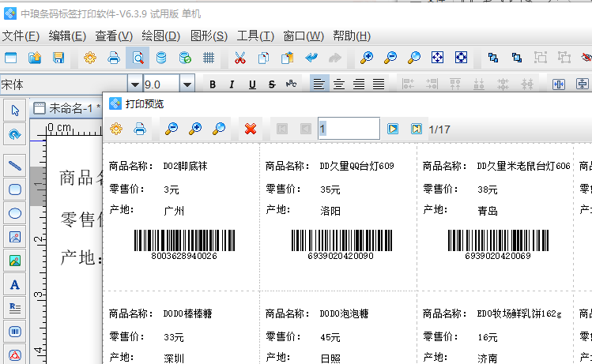Image resolution: width=592 pixels, height=364 pixels.
Task: Click the scissors Cut icon in toolbar
Action: (240, 58)
